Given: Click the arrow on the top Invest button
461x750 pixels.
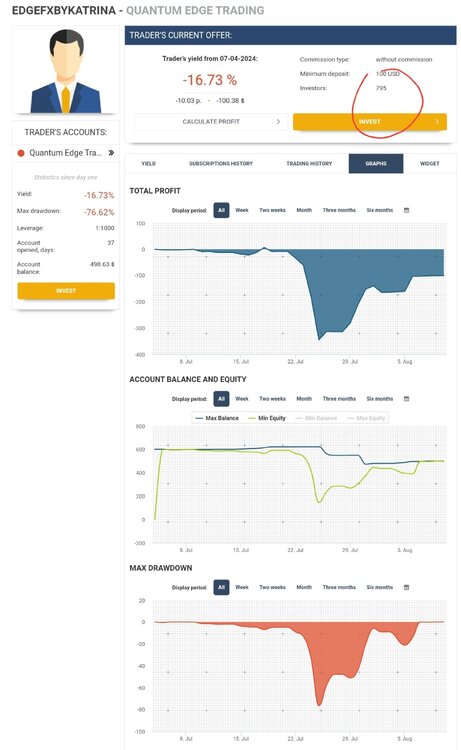Looking at the screenshot, I should point(437,121).
